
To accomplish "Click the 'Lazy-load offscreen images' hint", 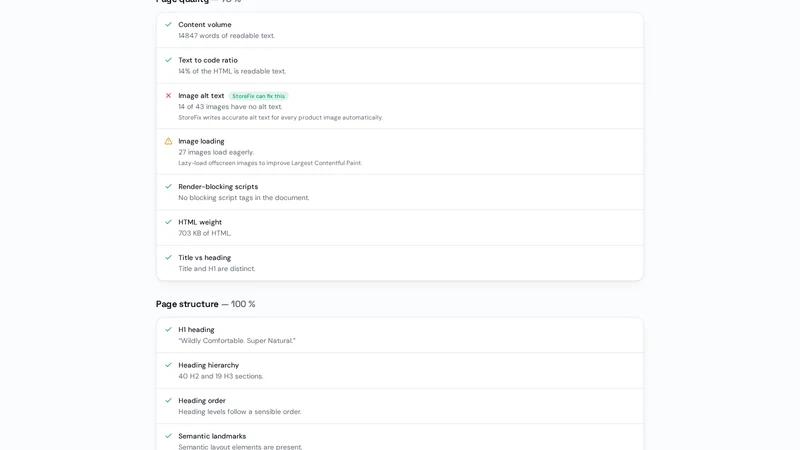I will click(x=270, y=163).
